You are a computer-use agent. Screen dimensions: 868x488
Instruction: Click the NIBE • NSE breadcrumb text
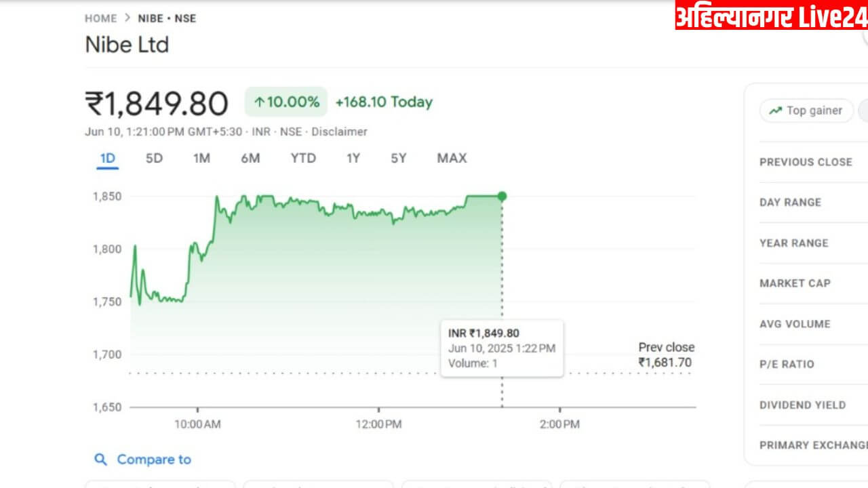point(167,18)
